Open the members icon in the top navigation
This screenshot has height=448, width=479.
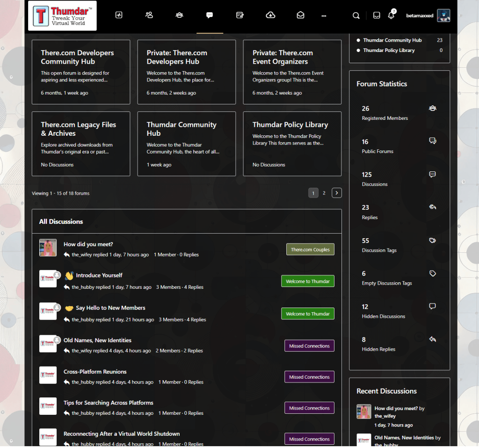click(x=149, y=15)
